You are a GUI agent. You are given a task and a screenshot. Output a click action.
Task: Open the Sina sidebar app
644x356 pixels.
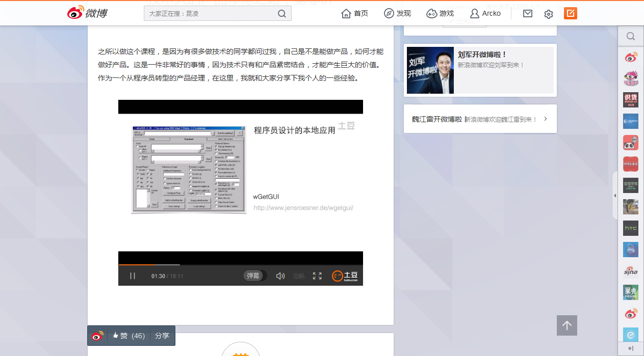coord(631,271)
